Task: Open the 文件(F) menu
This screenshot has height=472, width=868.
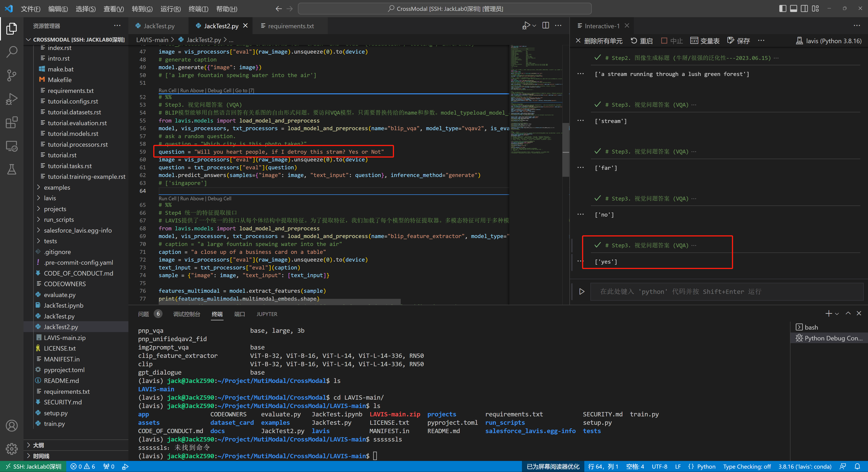Action: (30, 9)
